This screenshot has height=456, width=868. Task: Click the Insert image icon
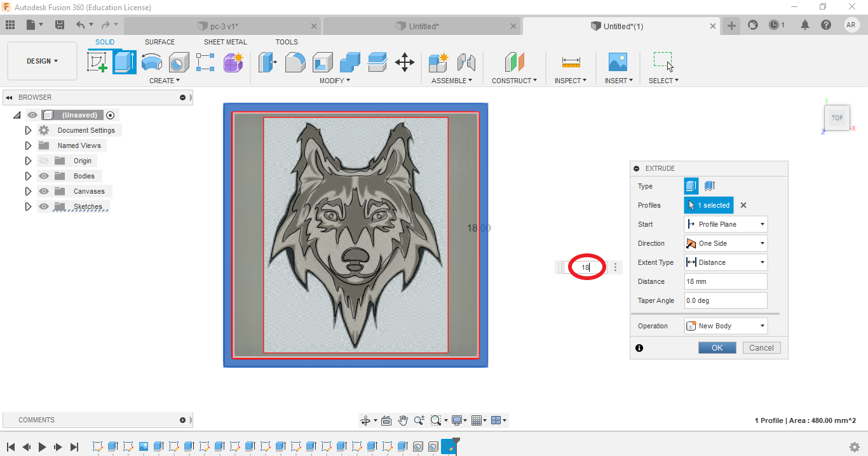click(x=617, y=62)
